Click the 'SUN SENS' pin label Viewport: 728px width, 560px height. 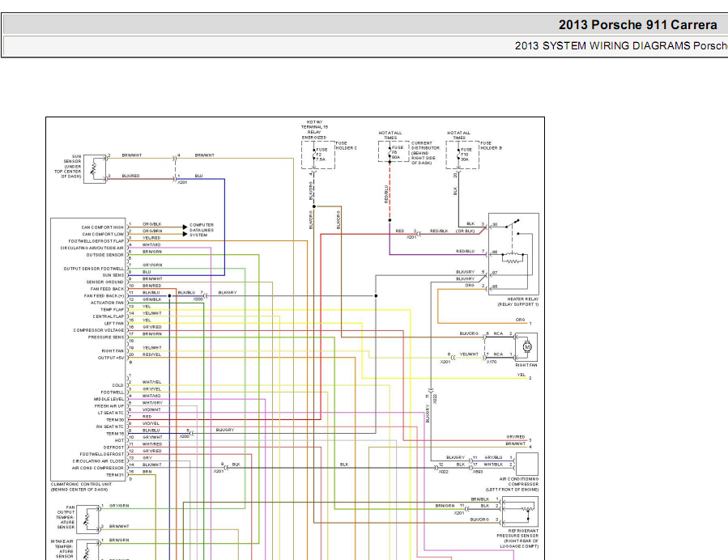point(113,275)
